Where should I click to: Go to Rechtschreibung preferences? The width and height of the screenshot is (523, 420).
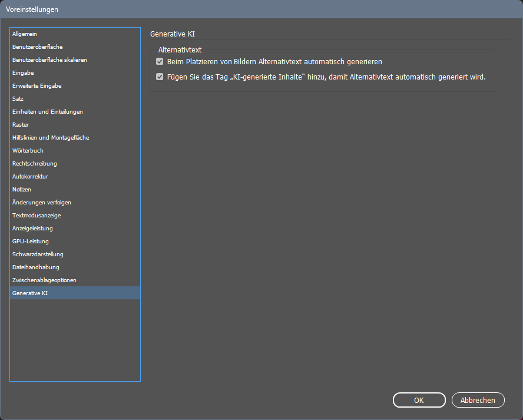tap(34, 164)
